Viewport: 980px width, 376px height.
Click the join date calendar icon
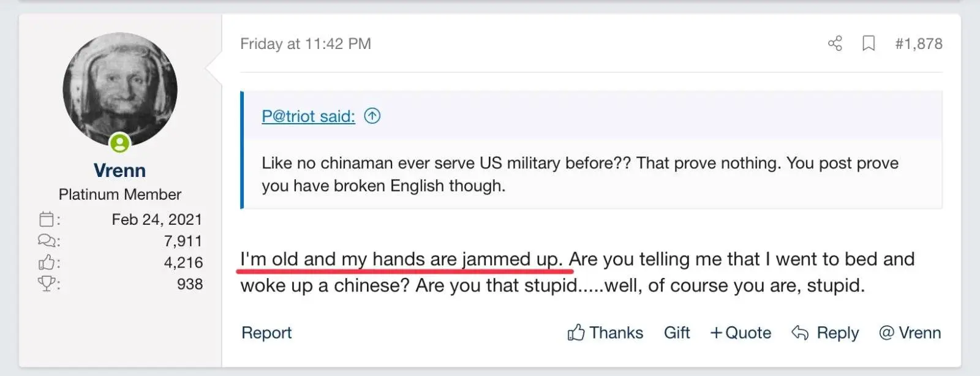click(x=47, y=219)
